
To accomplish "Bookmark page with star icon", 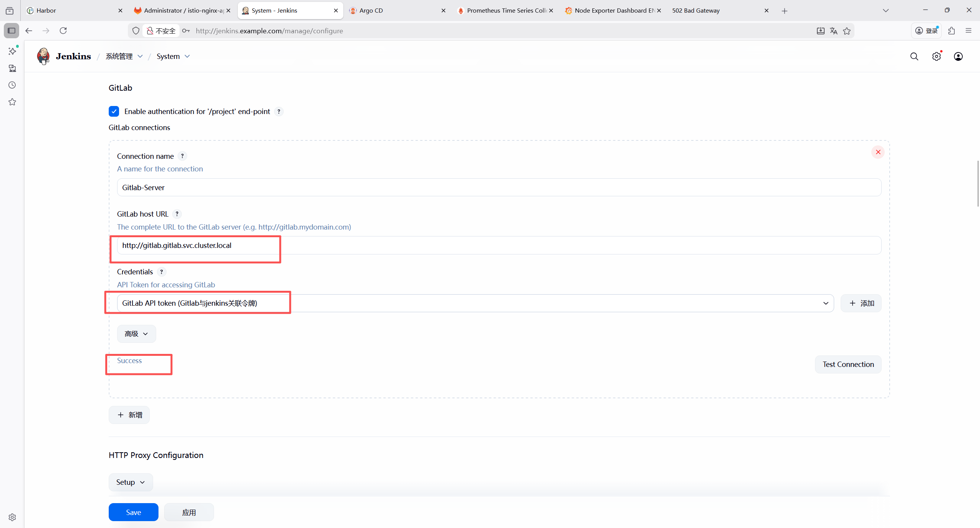I will [847, 31].
